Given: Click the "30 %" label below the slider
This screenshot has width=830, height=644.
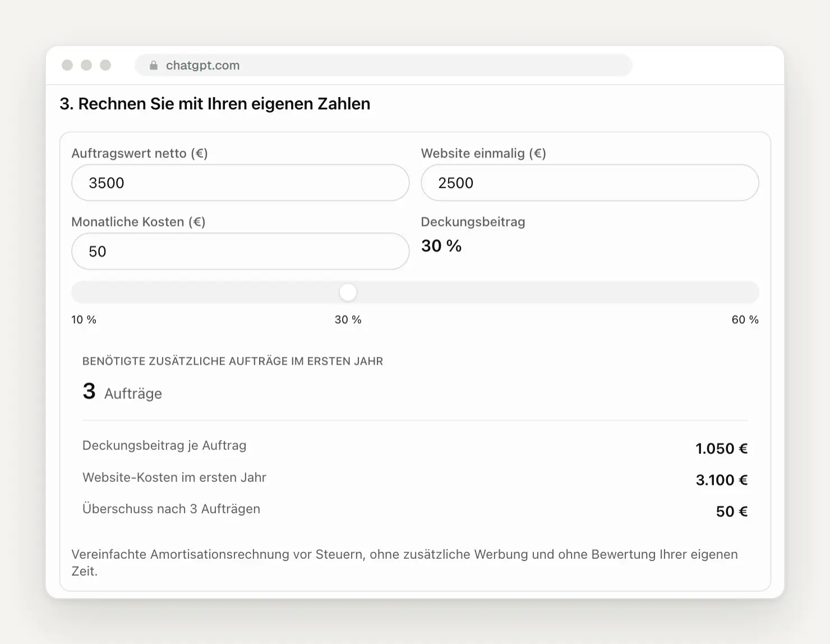Looking at the screenshot, I should pyautogui.click(x=348, y=320).
